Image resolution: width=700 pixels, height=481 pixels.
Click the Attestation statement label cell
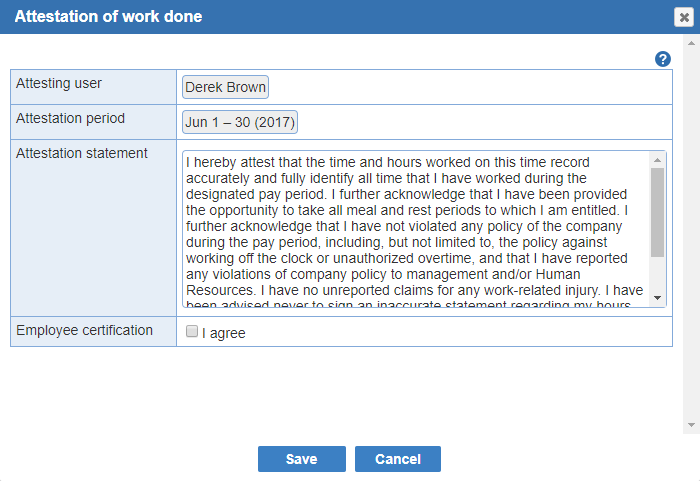(x=93, y=228)
